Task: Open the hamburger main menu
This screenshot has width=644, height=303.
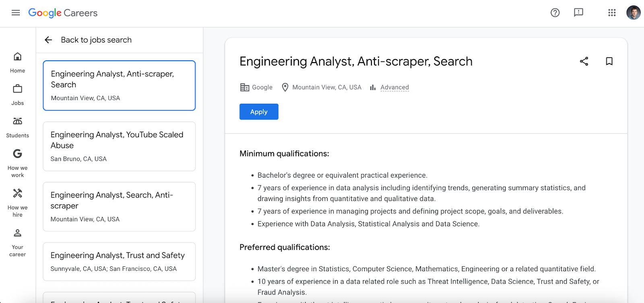Action: pos(16,13)
